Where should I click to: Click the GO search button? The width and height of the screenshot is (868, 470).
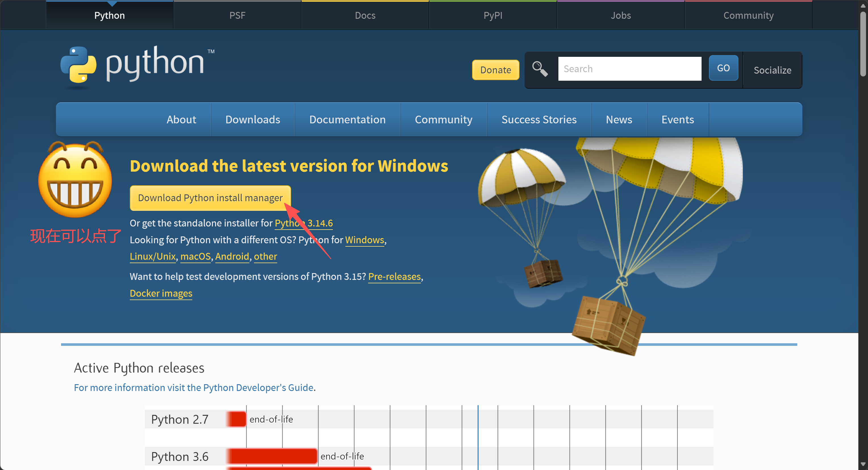click(723, 68)
